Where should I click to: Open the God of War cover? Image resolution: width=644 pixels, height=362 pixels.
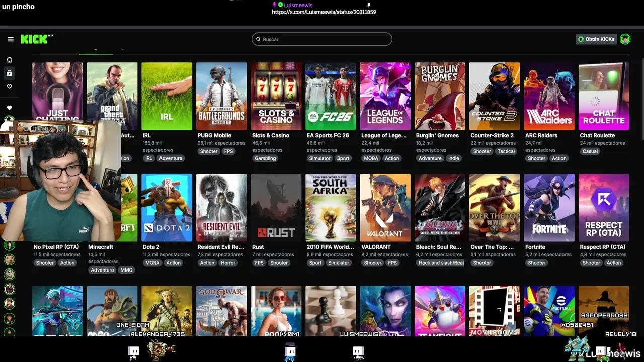pos(221,311)
